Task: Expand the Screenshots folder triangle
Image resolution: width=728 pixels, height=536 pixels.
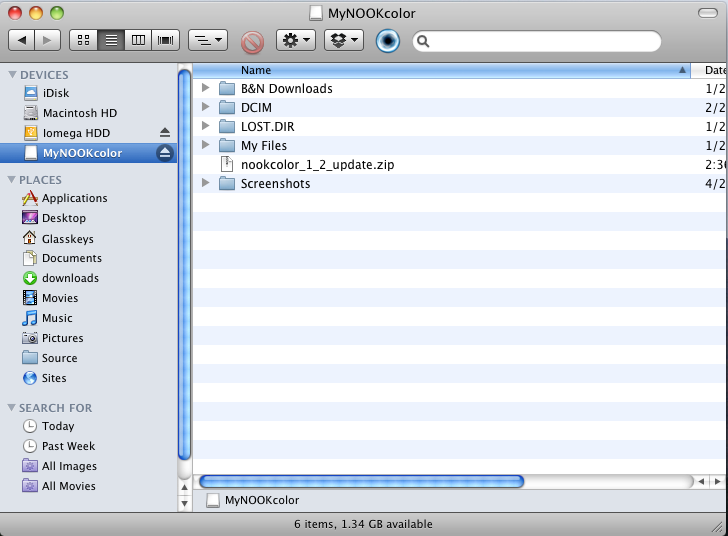Action: click(205, 183)
